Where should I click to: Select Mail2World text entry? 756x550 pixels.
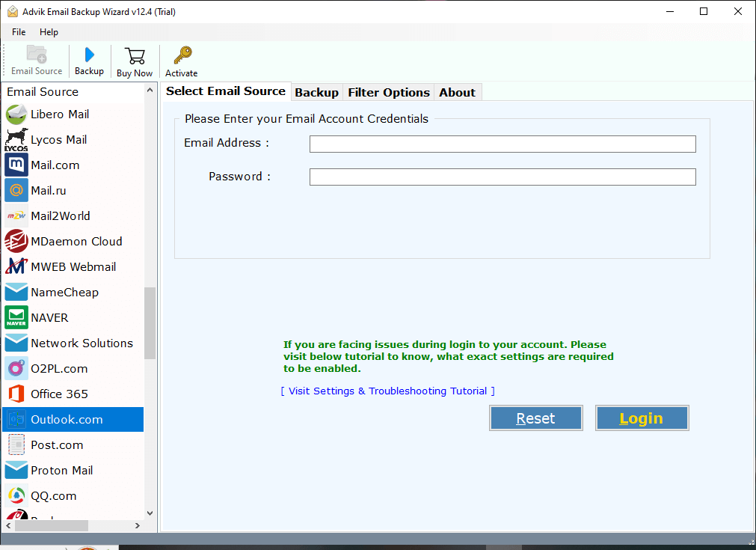click(x=61, y=216)
